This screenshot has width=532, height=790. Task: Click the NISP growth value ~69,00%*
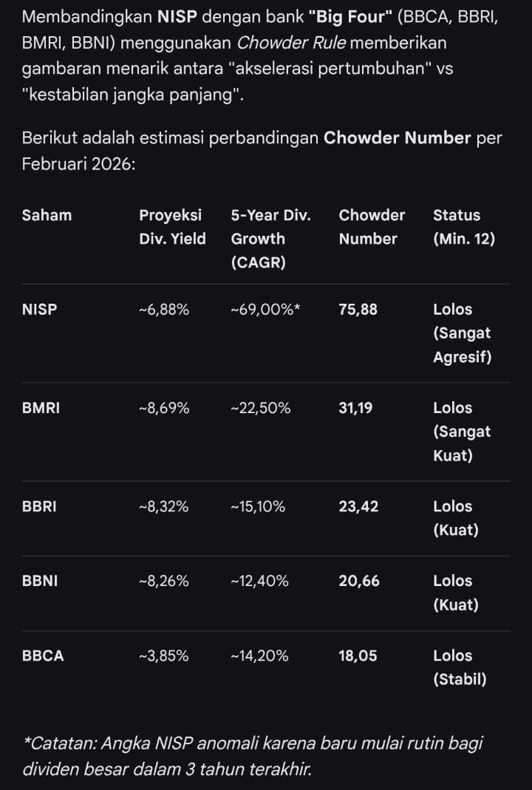click(x=265, y=310)
